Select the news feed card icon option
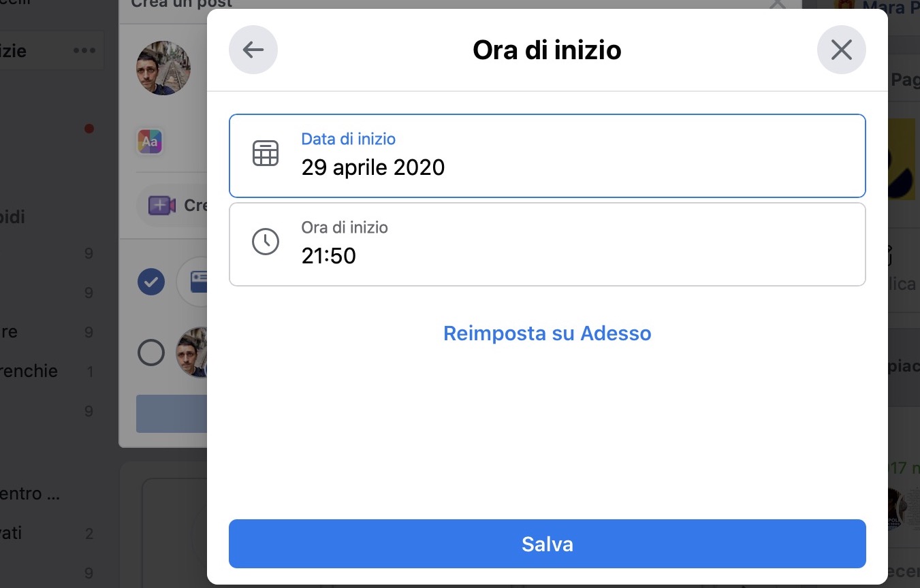920x588 pixels. point(197,281)
